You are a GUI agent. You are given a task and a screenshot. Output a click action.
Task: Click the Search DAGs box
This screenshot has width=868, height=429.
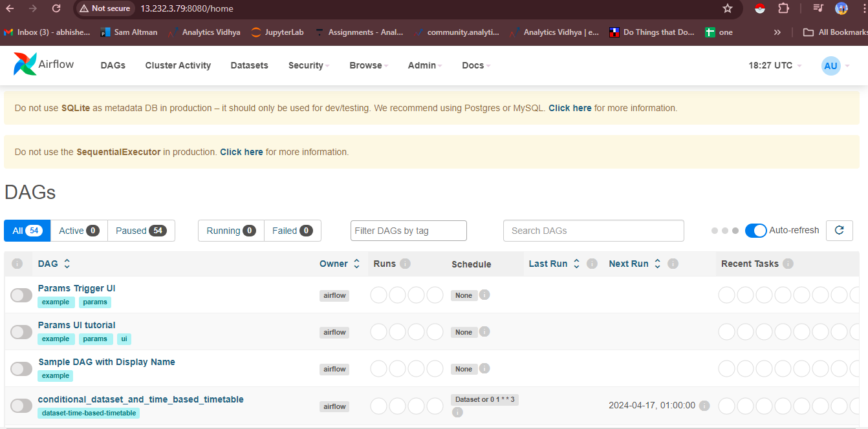[x=594, y=231]
